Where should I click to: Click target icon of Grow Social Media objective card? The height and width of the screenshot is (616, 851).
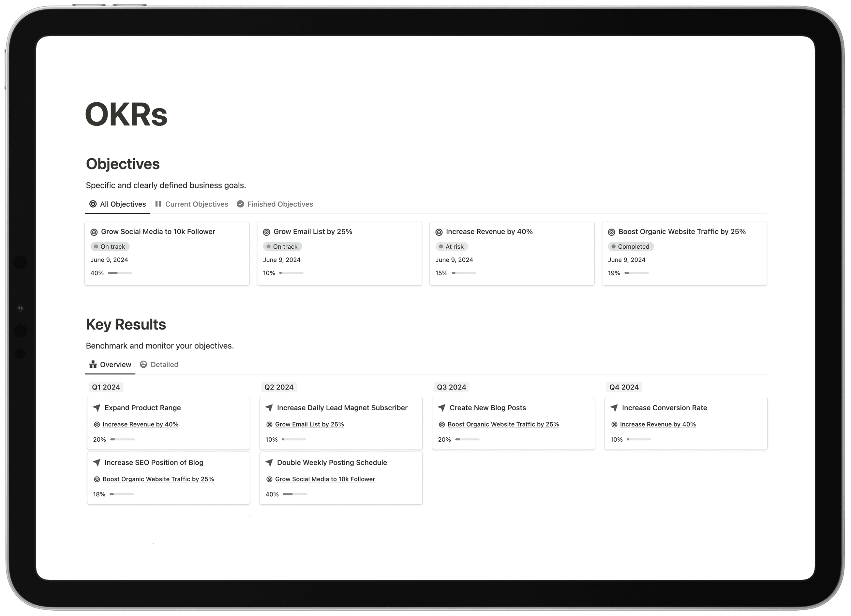[94, 232]
